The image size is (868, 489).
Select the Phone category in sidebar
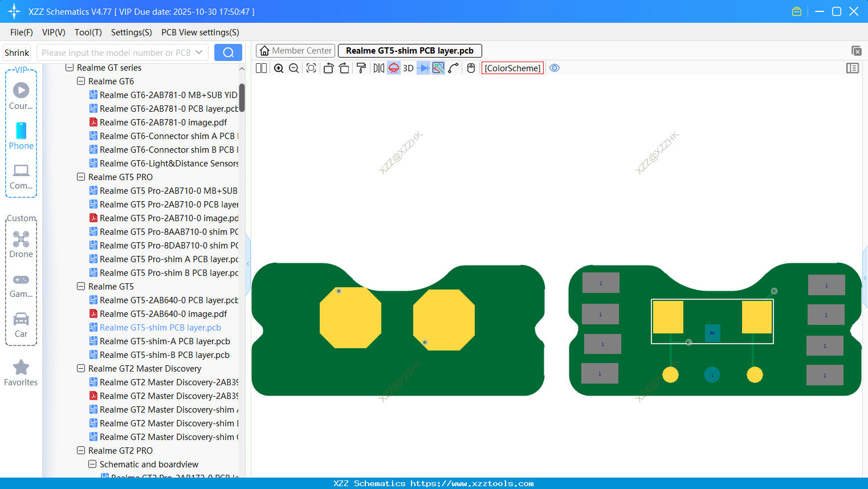point(21,136)
